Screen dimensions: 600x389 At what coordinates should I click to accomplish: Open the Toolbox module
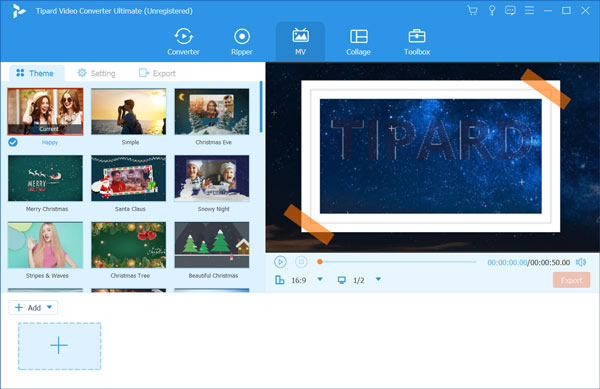point(417,42)
